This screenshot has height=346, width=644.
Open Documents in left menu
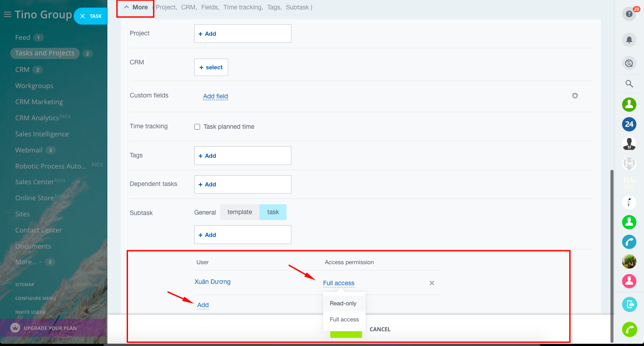point(33,246)
